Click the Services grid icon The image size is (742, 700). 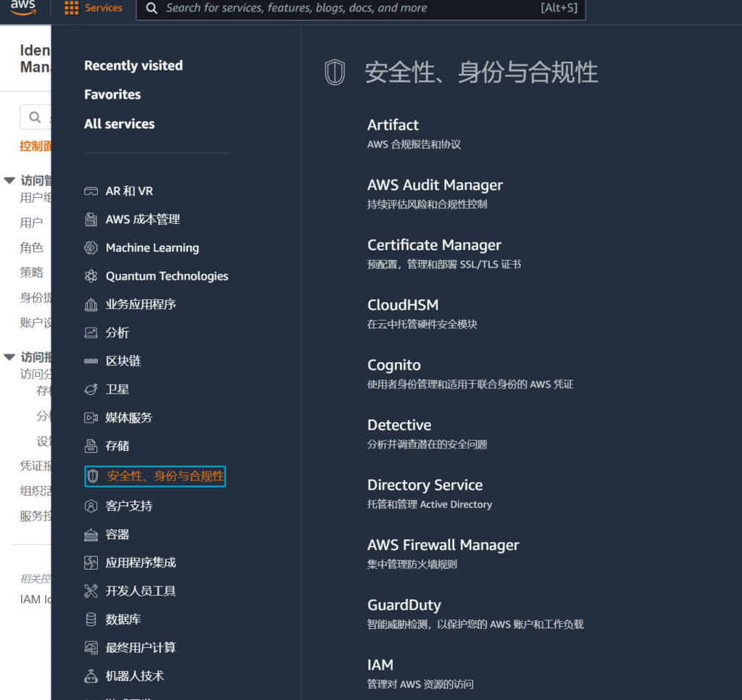coord(71,9)
